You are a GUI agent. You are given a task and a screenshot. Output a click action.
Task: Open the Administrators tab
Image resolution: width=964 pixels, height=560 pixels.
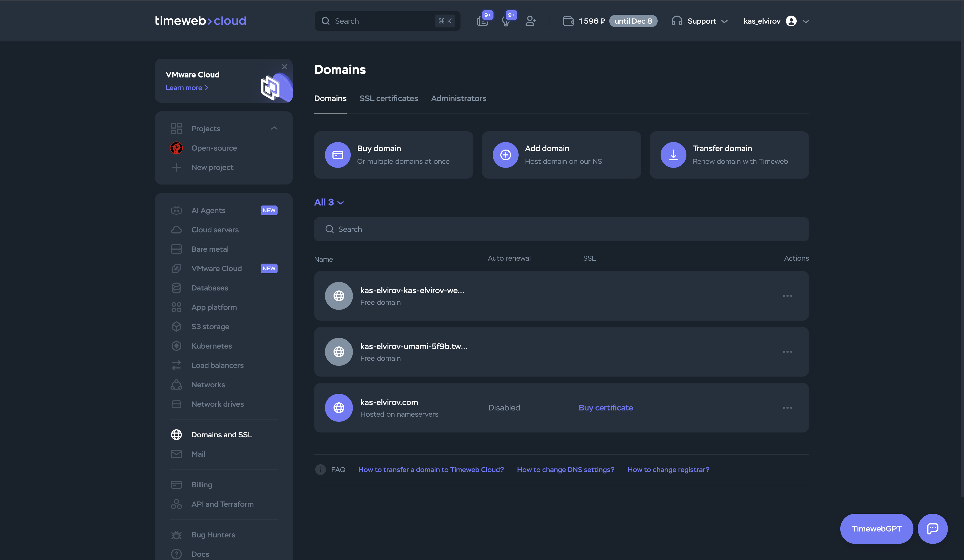pos(458,98)
